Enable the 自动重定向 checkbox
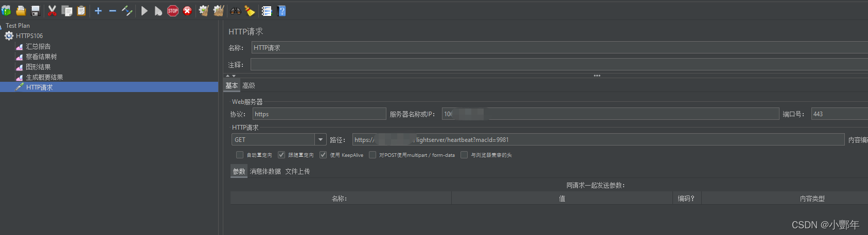Image resolution: width=868 pixels, height=235 pixels. pos(240,155)
